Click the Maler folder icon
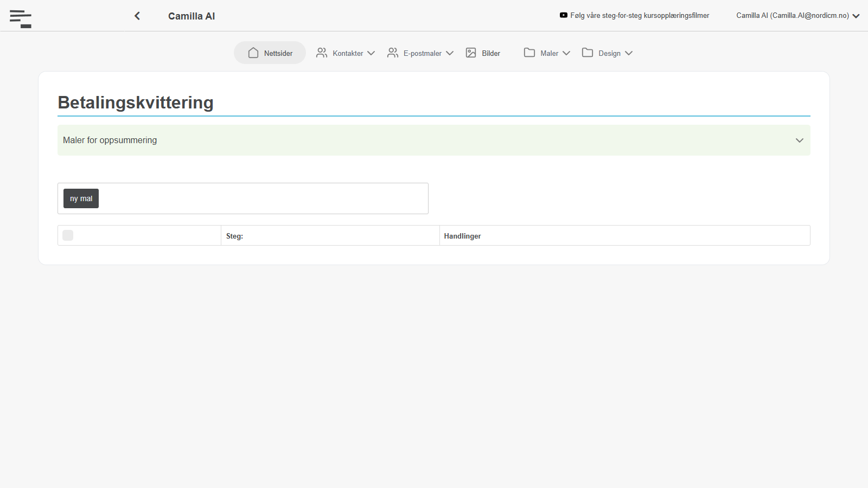Viewport: 868px width, 488px height. (529, 53)
